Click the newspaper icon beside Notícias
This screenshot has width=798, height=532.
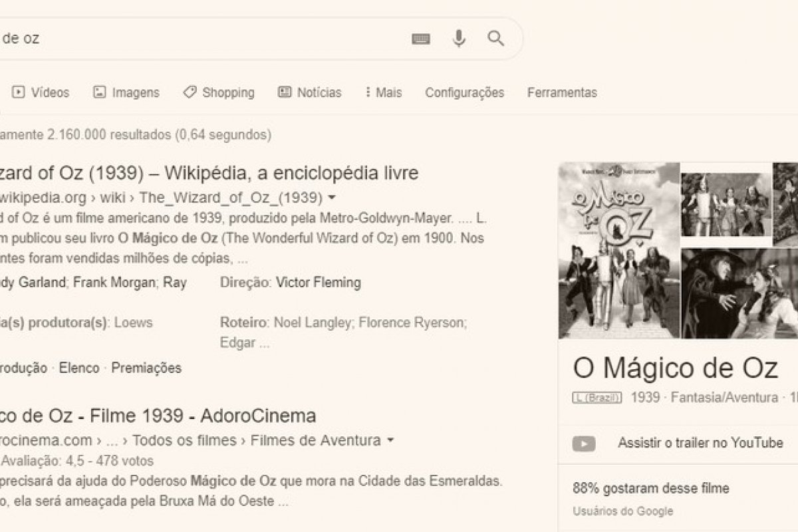[284, 92]
